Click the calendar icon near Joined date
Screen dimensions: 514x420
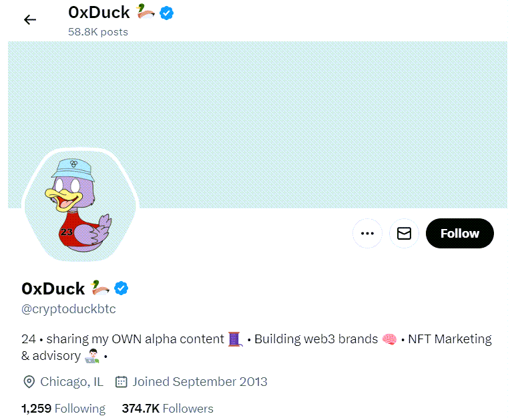[x=121, y=382]
